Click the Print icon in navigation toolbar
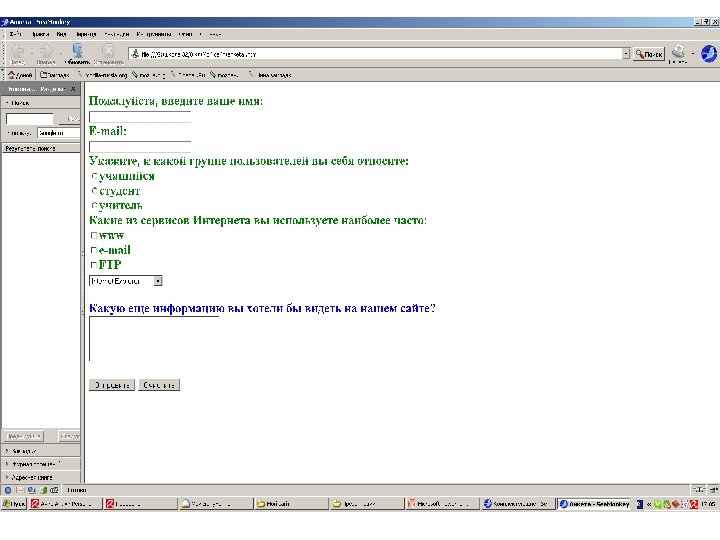Viewport: 720px width, 540px height. point(678,51)
